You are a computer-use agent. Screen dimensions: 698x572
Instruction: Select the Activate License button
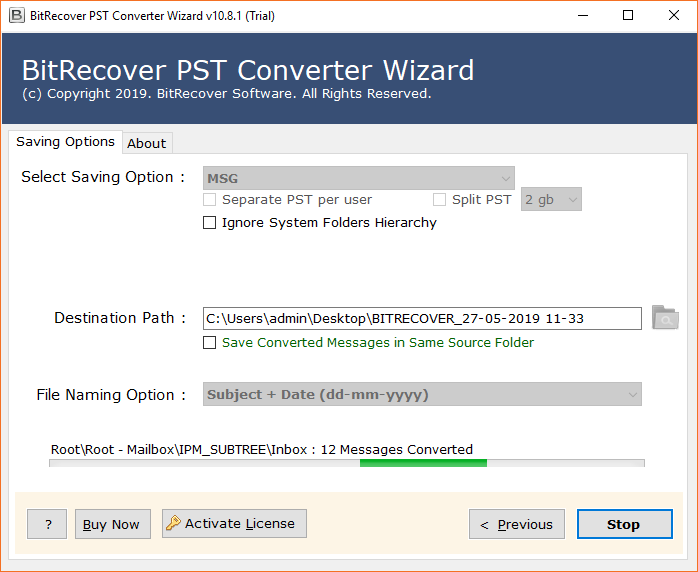[x=234, y=523]
